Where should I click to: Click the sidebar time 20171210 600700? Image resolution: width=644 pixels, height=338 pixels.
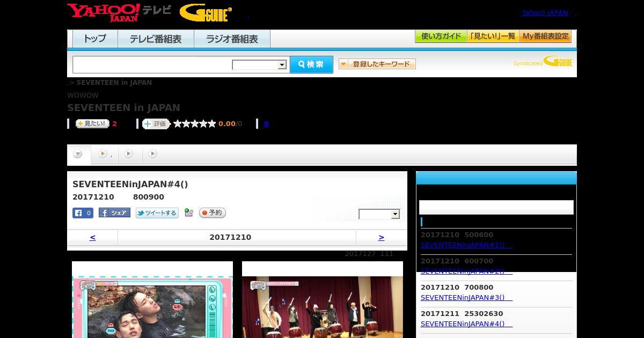457,261
